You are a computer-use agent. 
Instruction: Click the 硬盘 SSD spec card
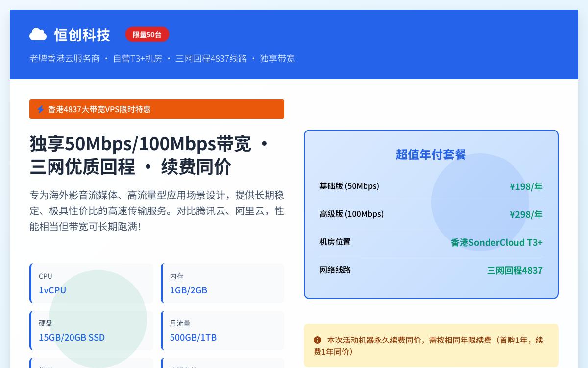coord(91,330)
